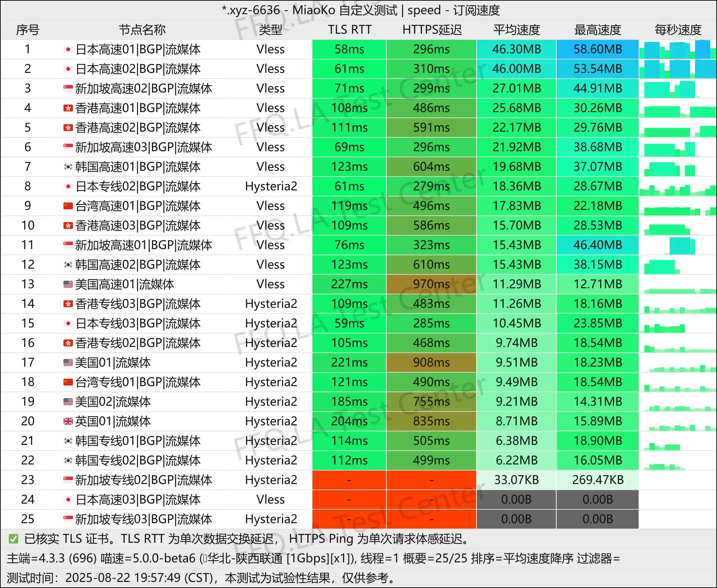717x588 pixels.
Task: Click the Japan flag beside 日本专线02
Action: (x=68, y=187)
